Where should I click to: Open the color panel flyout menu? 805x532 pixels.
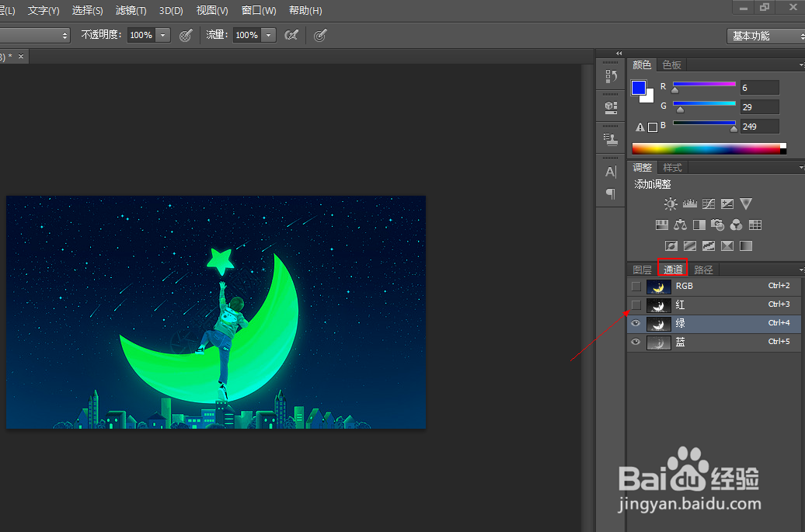tap(801, 65)
